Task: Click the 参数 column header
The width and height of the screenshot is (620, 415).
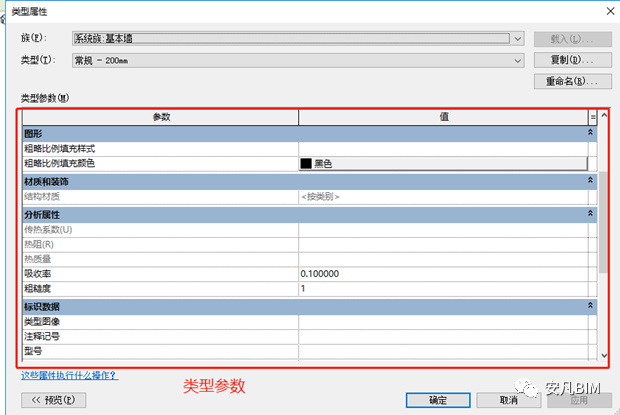Action: [x=160, y=117]
